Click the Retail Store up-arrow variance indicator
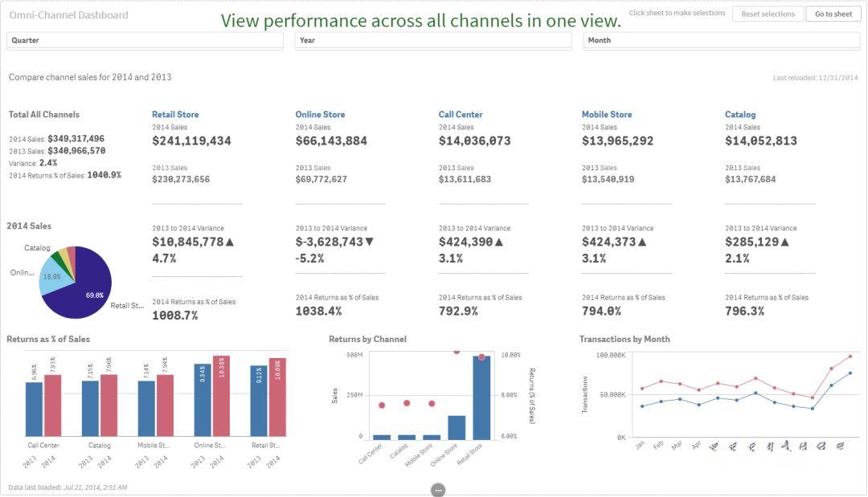 pyautogui.click(x=229, y=242)
